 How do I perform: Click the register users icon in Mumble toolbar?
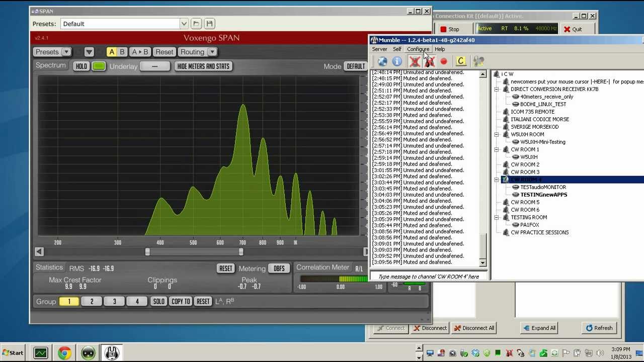point(478,61)
